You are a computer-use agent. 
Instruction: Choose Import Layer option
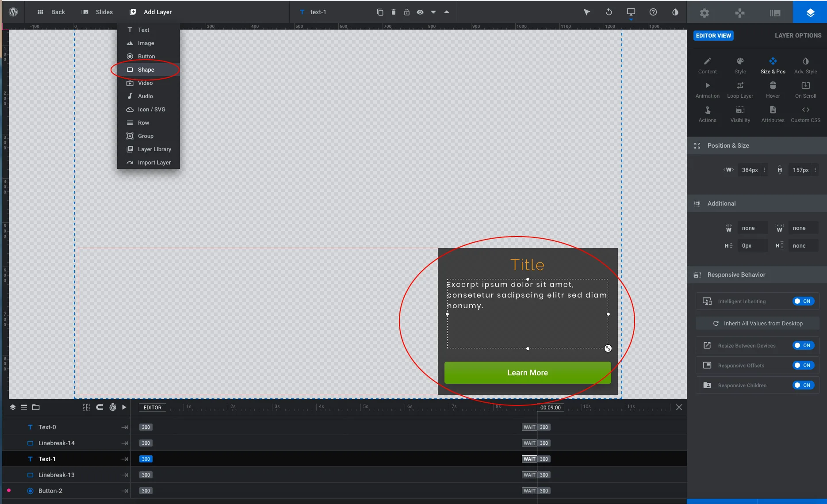[149, 162]
